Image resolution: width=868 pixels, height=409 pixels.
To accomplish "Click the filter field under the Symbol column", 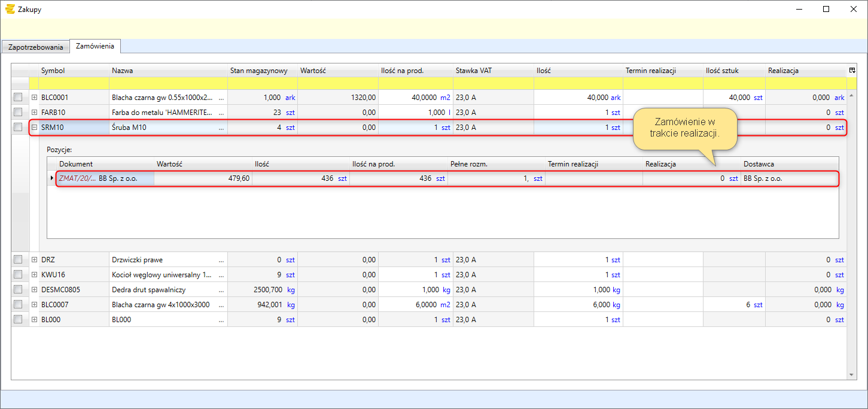I will [73, 83].
